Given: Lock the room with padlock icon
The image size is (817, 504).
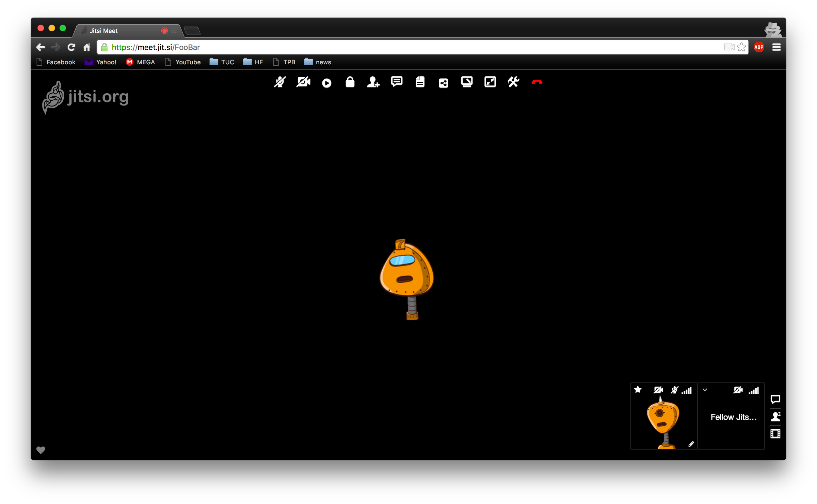Looking at the screenshot, I should pos(350,82).
